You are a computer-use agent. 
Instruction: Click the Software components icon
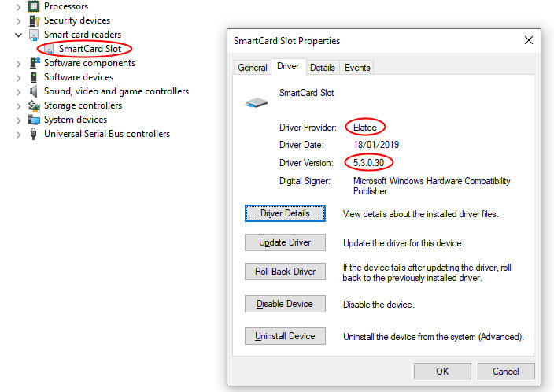34,63
